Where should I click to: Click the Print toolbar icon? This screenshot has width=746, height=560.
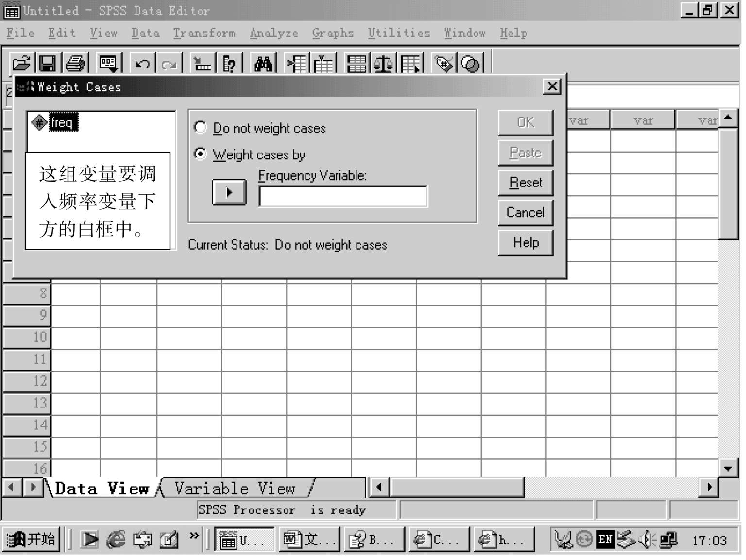pos(75,63)
